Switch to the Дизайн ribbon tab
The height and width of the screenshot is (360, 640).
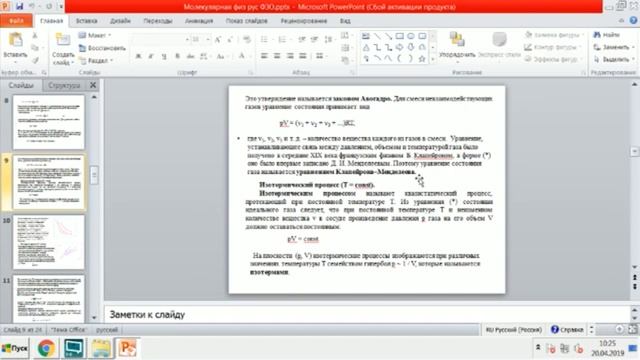(120, 21)
